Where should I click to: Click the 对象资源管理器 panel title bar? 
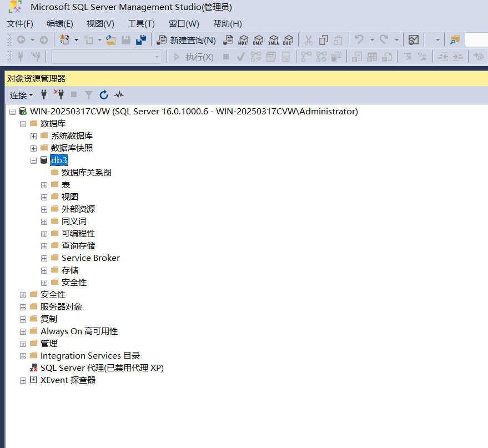(x=246, y=78)
